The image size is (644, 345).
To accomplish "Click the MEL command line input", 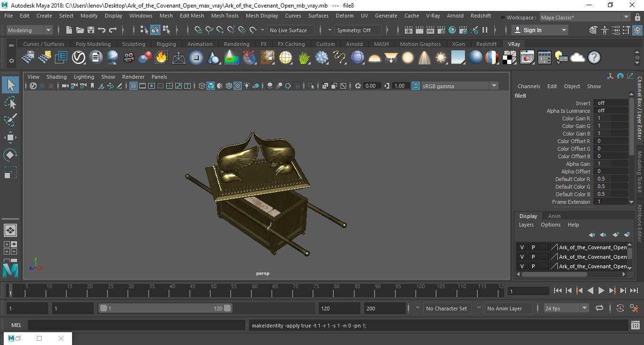I will pyautogui.click(x=136, y=325).
